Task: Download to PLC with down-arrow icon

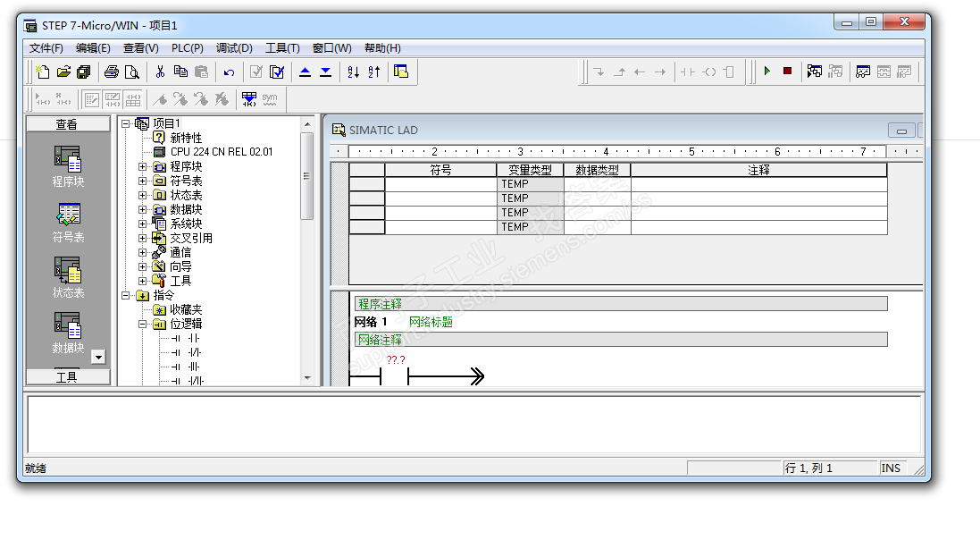Action: pos(326,72)
